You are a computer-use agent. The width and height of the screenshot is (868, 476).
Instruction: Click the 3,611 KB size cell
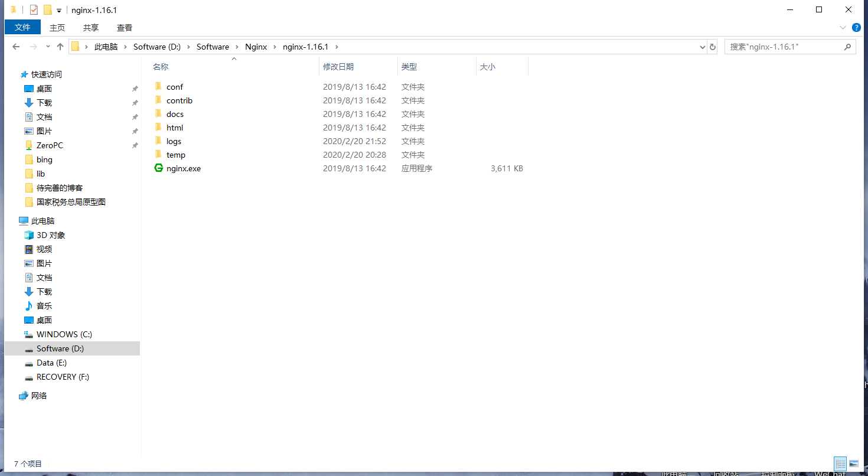[507, 168]
